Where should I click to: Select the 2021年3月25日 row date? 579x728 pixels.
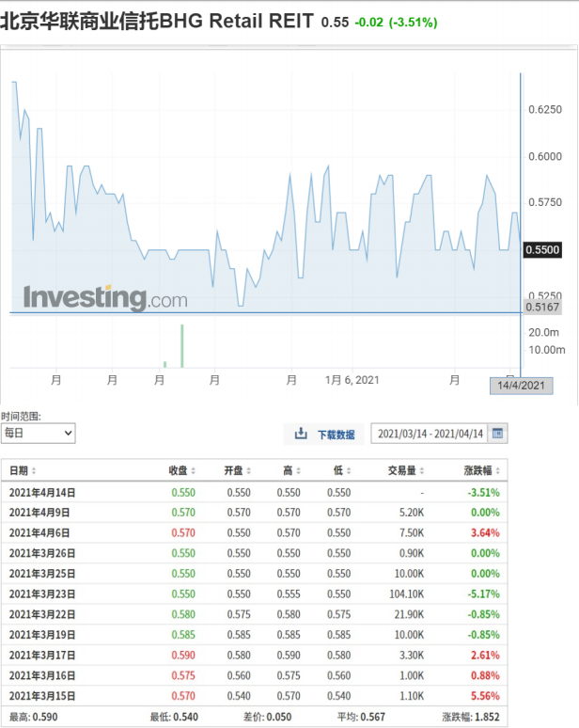tap(42, 574)
